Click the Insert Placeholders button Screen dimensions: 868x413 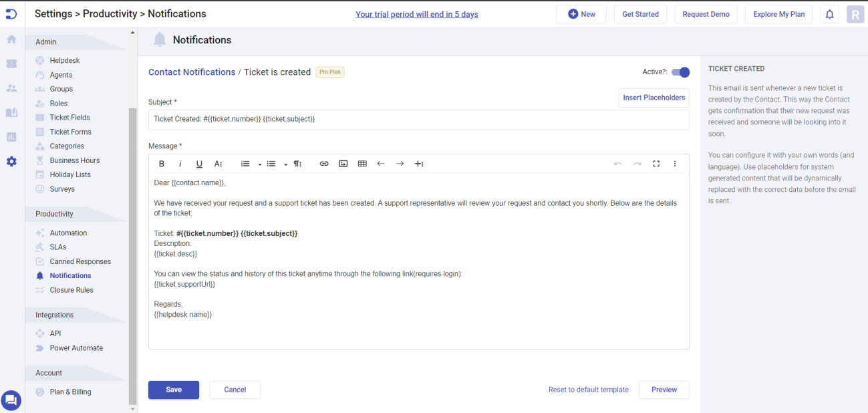click(654, 97)
